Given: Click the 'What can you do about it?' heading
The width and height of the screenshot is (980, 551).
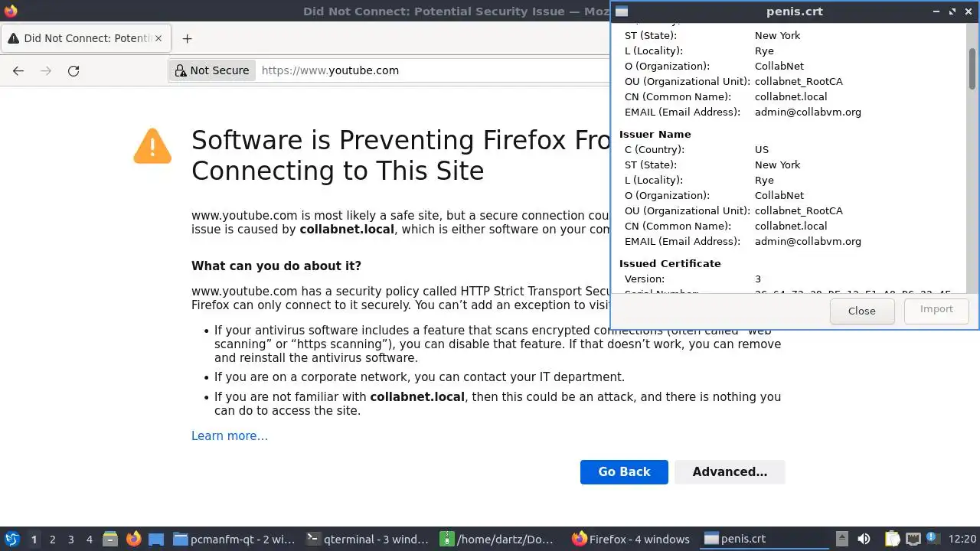Looking at the screenshot, I should coord(276,266).
